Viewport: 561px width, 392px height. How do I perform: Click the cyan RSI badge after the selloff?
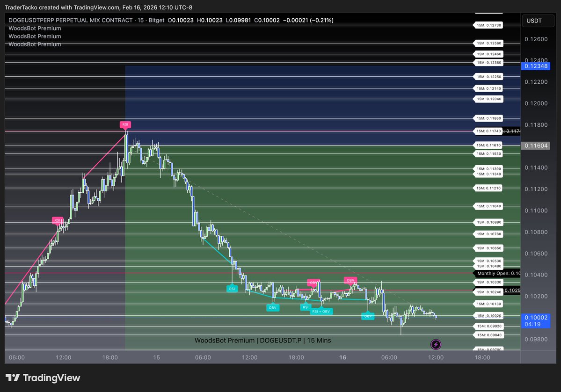point(232,289)
